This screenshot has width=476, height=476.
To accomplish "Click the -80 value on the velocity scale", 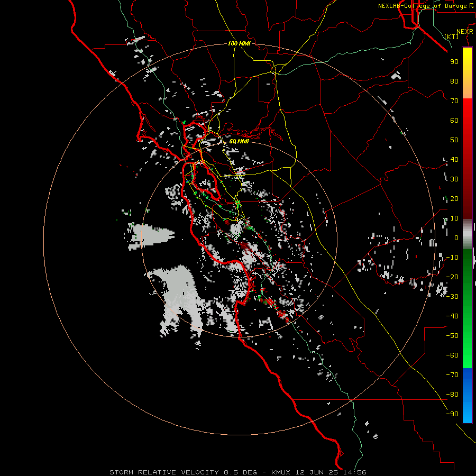I will point(452,395).
